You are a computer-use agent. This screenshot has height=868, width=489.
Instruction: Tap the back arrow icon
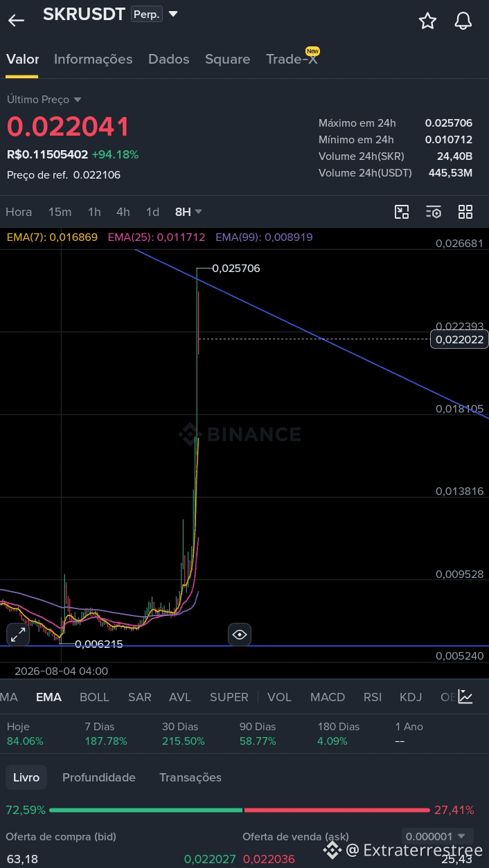(x=16, y=20)
